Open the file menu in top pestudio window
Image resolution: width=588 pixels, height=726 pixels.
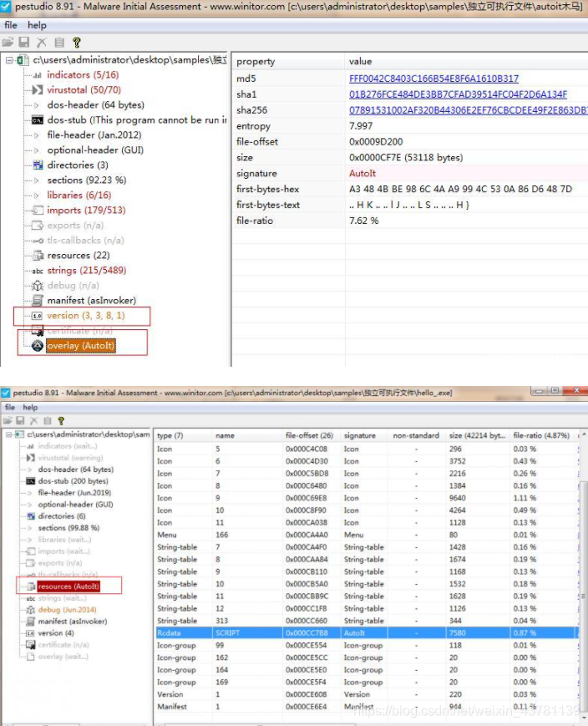point(11,25)
